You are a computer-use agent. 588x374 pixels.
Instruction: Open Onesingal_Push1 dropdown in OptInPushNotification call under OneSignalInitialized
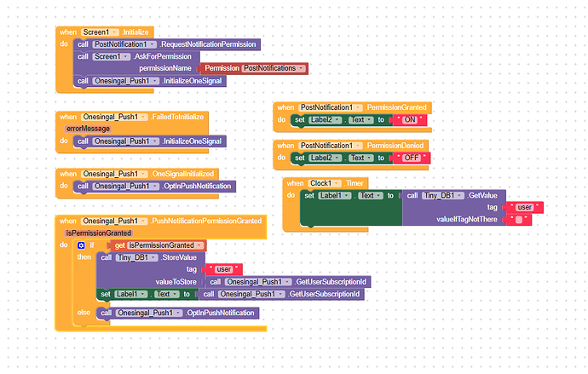(x=125, y=187)
